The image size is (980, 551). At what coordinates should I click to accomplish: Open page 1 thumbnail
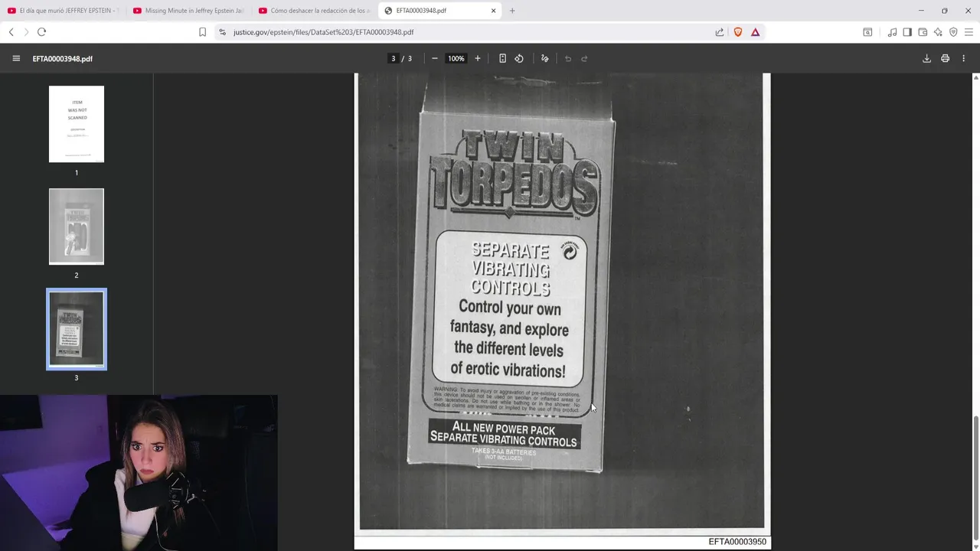[x=77, y=124]
